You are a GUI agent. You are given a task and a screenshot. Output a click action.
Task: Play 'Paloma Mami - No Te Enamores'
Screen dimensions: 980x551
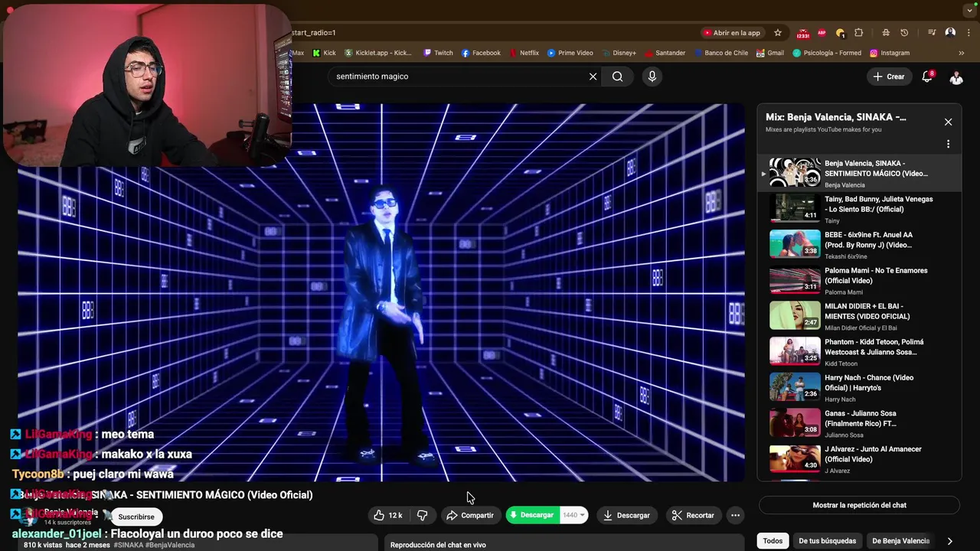[x=859, y=281]
